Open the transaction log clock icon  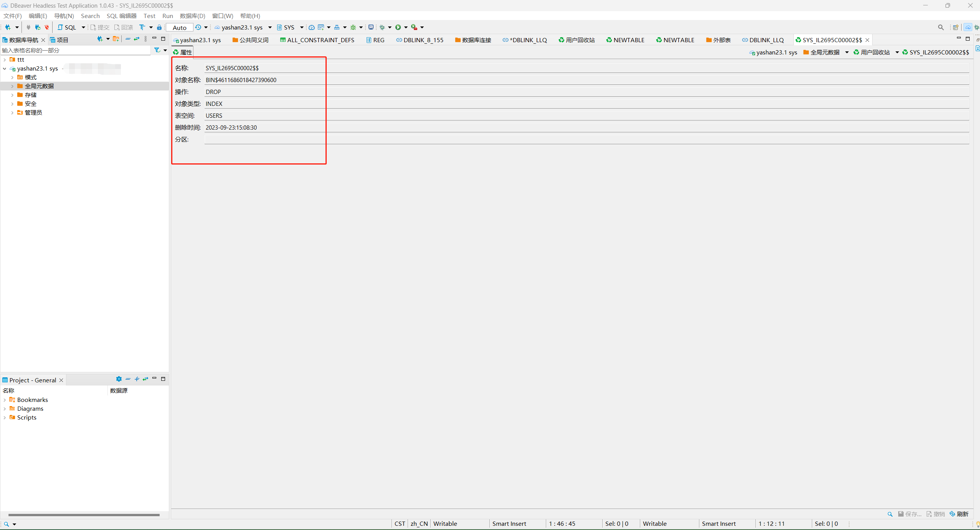coord(198,27)
